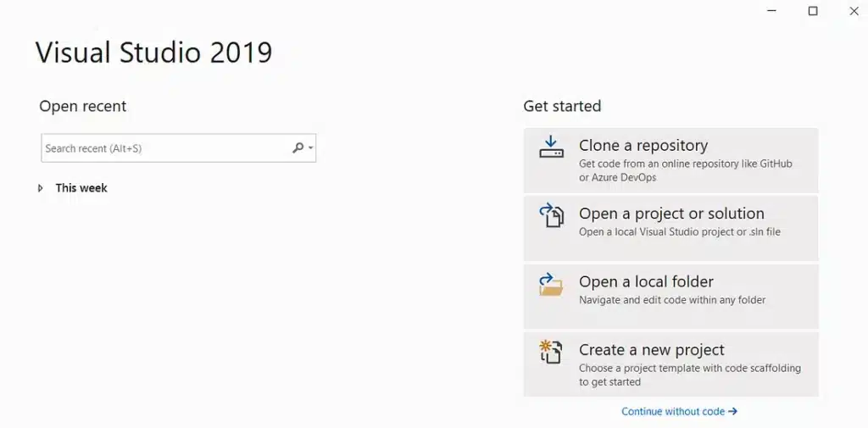
Task: Click the arrow icon after Continue without code
Action: point(732,411)
